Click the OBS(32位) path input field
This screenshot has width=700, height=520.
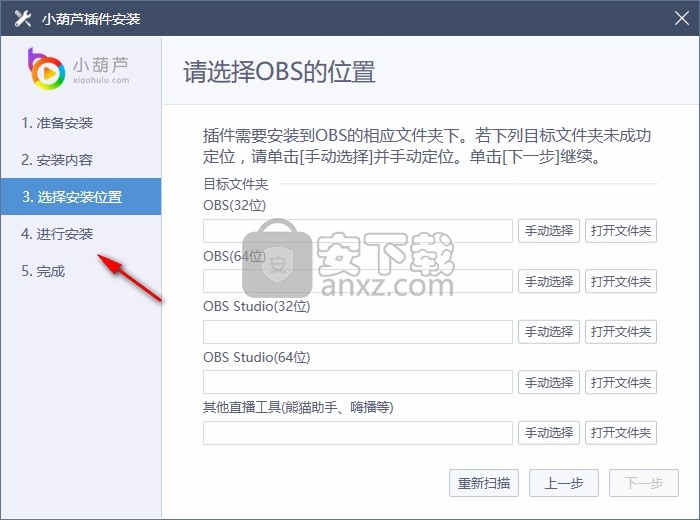coord(358,231)
